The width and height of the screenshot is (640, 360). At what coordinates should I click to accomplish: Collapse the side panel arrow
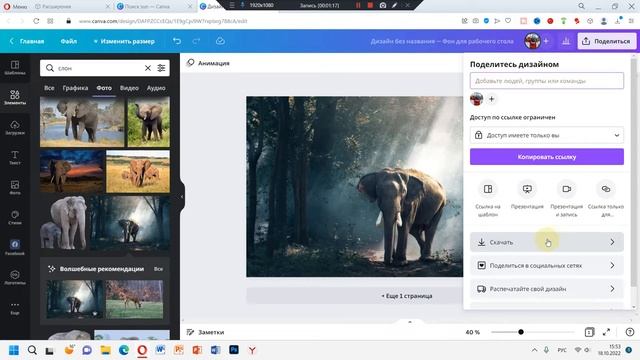(182, 197)
